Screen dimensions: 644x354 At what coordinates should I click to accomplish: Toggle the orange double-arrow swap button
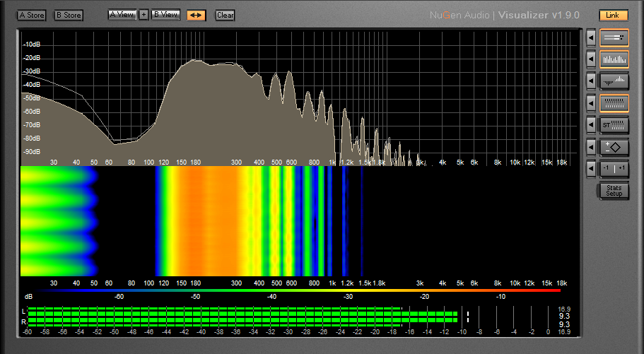(x=197, y=15)
